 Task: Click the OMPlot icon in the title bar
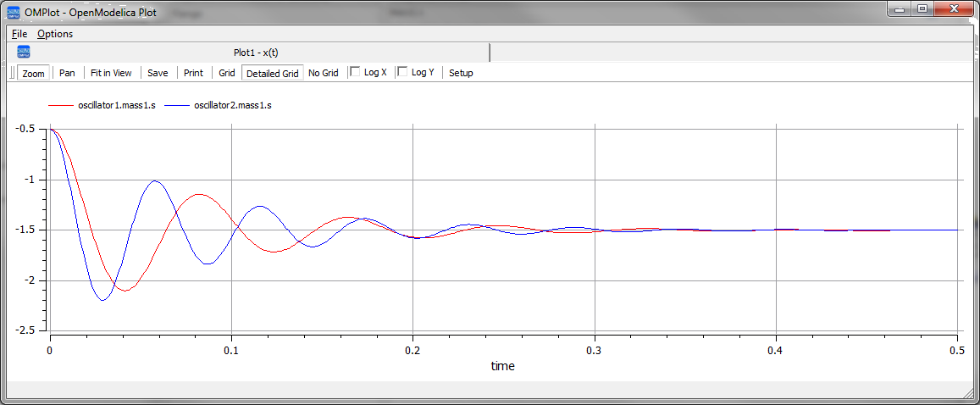(x=14, y=12)
